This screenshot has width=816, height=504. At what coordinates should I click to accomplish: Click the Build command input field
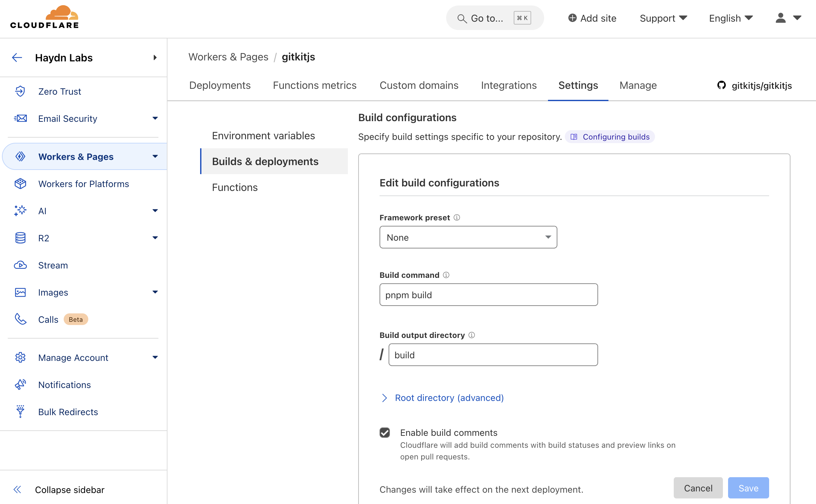[x=489, y=295]
